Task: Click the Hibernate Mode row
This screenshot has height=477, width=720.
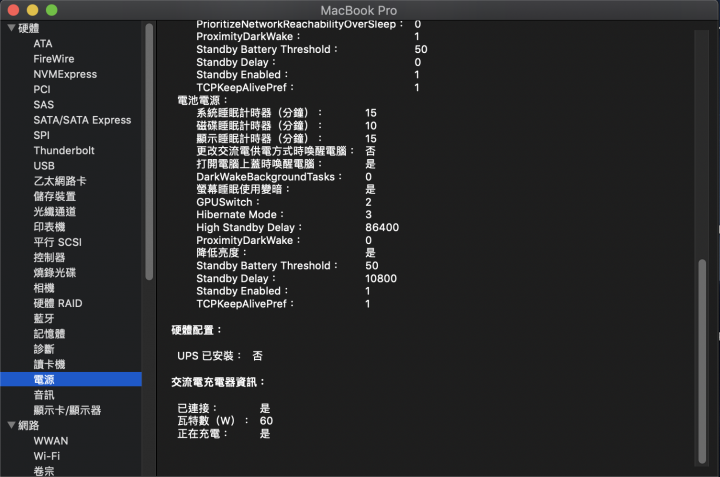Action: pyautogui.click(x=284, y=214)
